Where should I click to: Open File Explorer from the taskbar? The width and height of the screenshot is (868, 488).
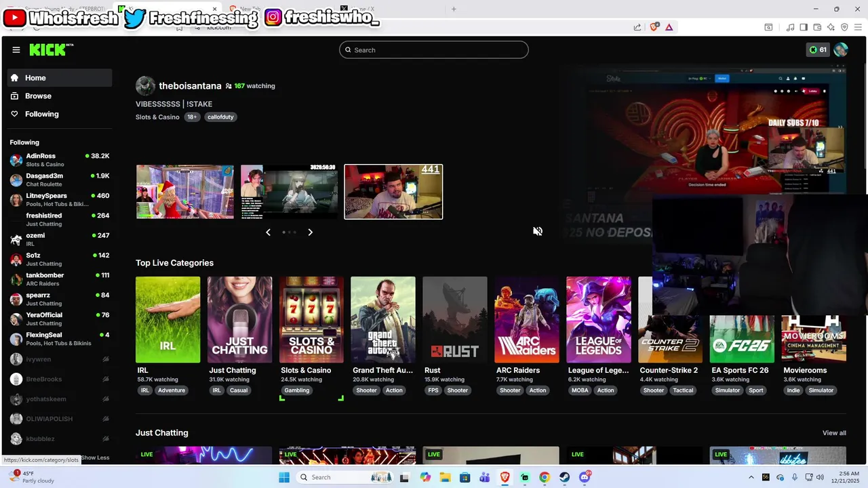[445, 477]
